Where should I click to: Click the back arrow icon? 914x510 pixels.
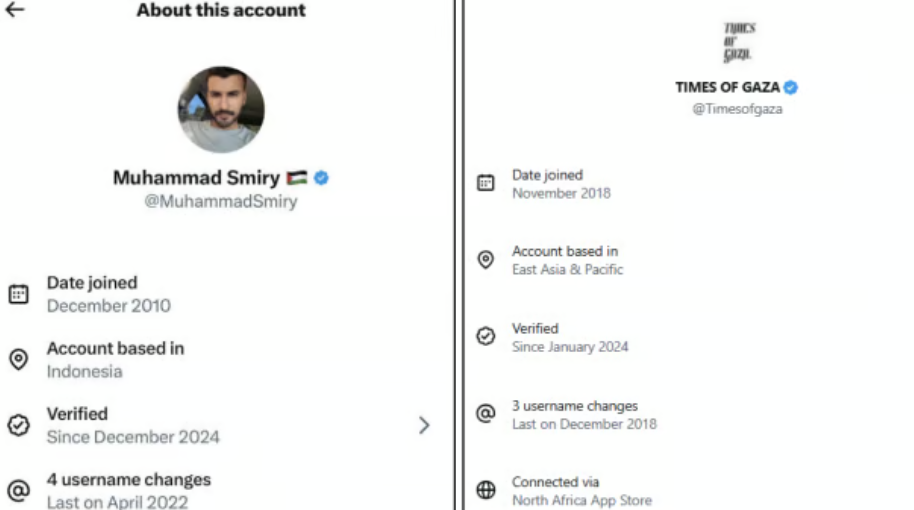point(15,10)
